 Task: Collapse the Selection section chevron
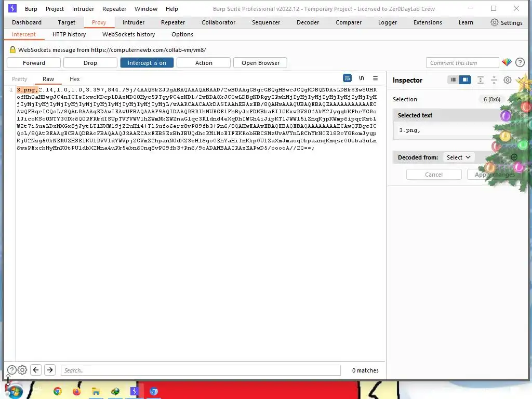point(519,99)
